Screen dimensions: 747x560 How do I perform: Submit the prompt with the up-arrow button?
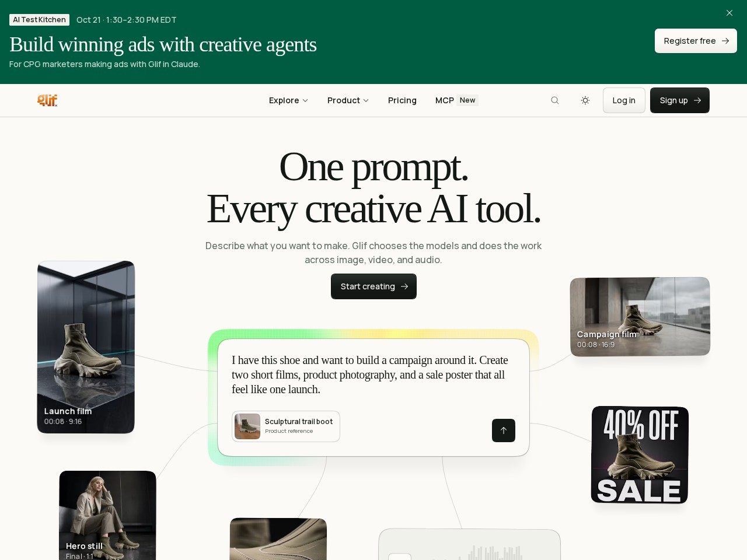coord(504,430)
